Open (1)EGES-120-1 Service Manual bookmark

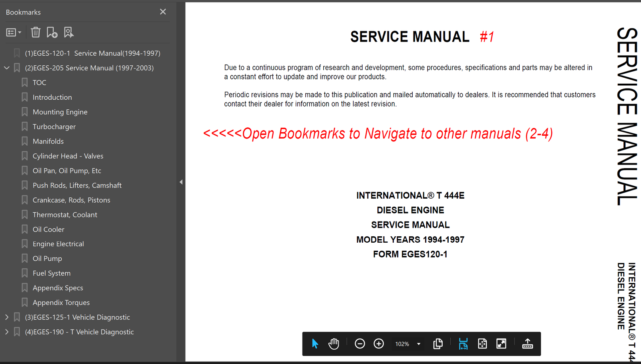[x=93, y=53]
